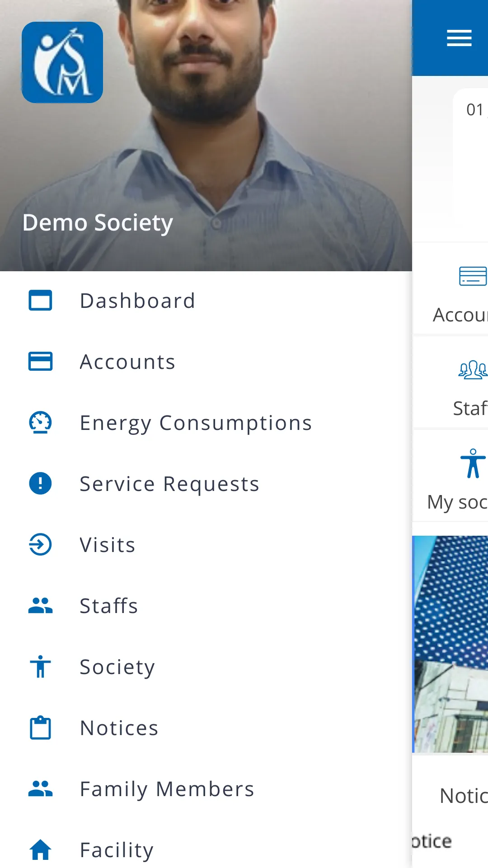The image size is (488, 868).
Task: Tap the My society tile label
Action: pyautogui.click(x=457, y=502)
